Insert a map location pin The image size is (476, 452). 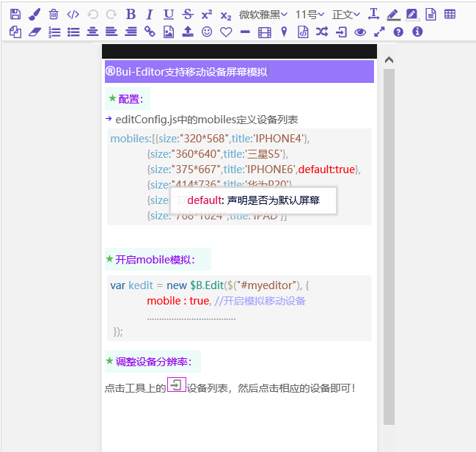pyautogui.click(x=284, y=32)
